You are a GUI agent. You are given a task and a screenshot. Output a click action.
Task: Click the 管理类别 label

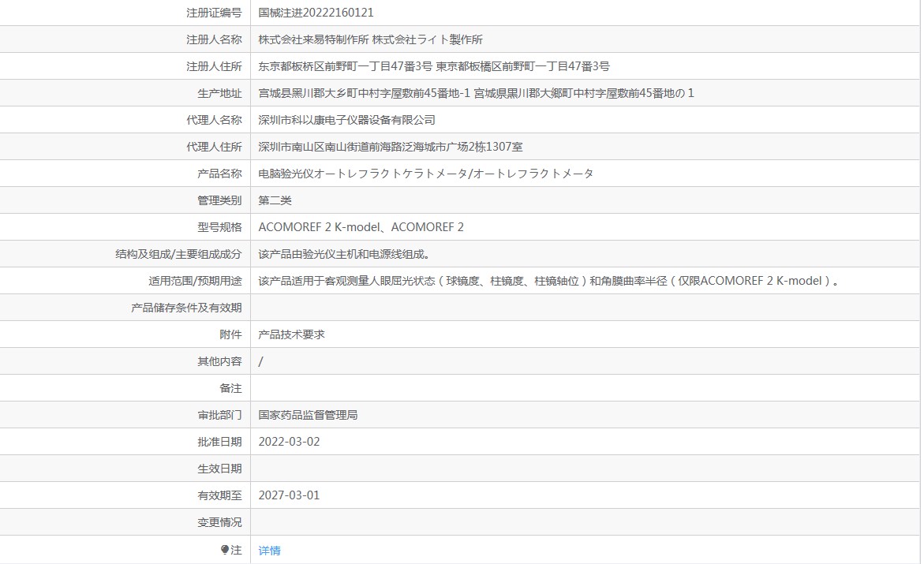click(219, 200)
